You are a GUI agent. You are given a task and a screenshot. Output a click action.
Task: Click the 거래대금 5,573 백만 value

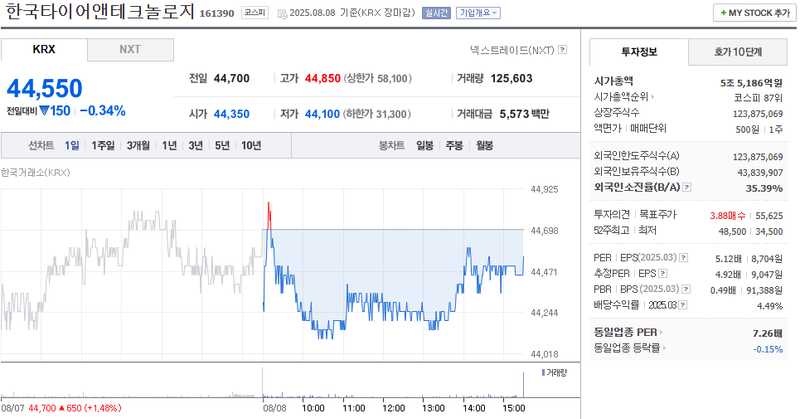point(524,114)
